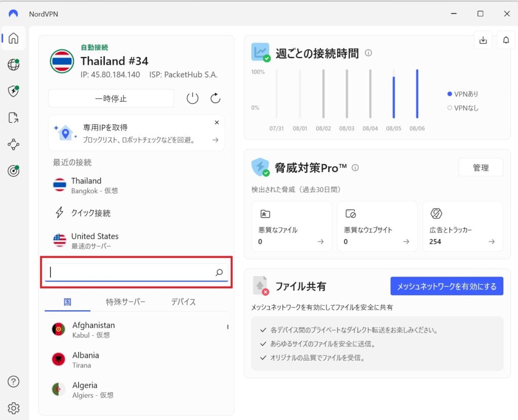The image size is (518, 420).
Task: Open notifications bell icon
Action: (x=506, y=40)
